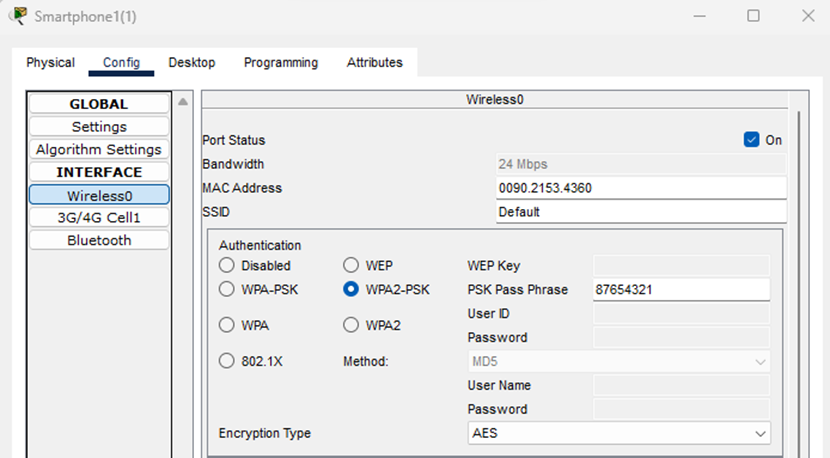Choose WPA-PSK authentication
Viewport: 830px width, 458px height.
[227, 289]
